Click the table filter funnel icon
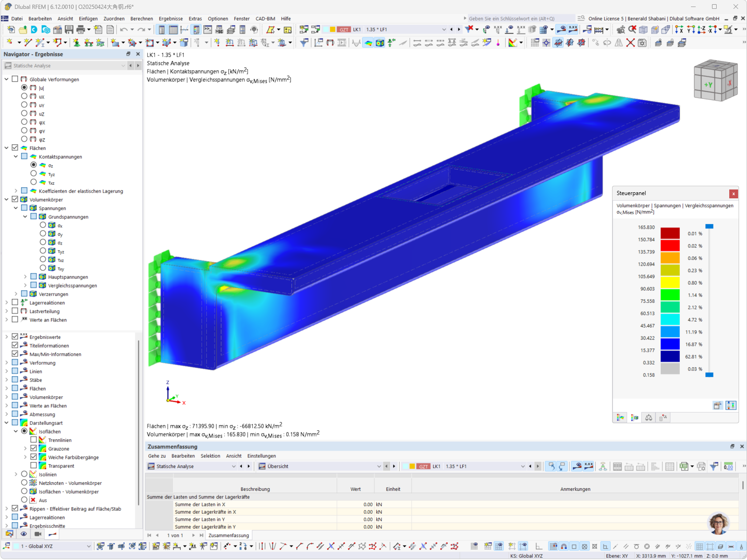This screenshot has width=747, height=560. tap(714, 466)
